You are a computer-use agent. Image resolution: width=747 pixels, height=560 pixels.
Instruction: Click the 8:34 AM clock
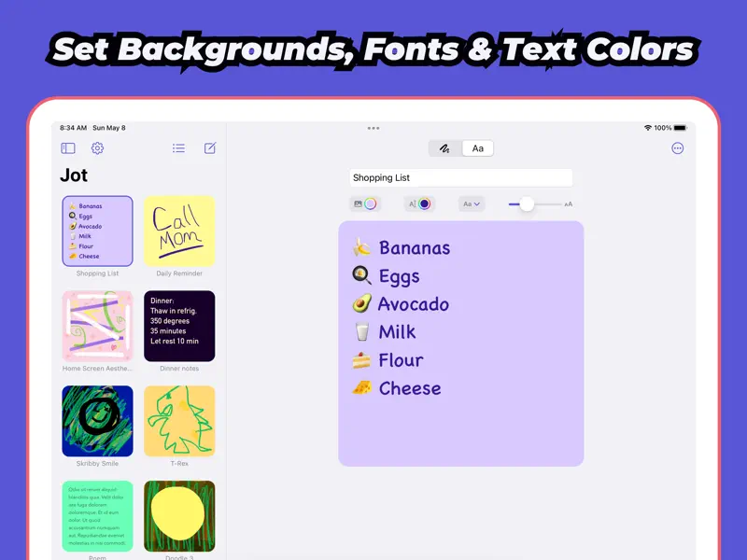(x=74, y=128)
